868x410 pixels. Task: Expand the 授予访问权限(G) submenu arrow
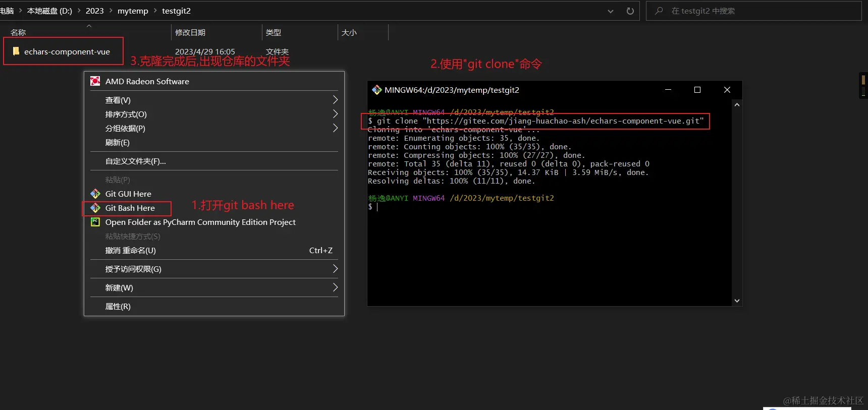tap(335, 269)
